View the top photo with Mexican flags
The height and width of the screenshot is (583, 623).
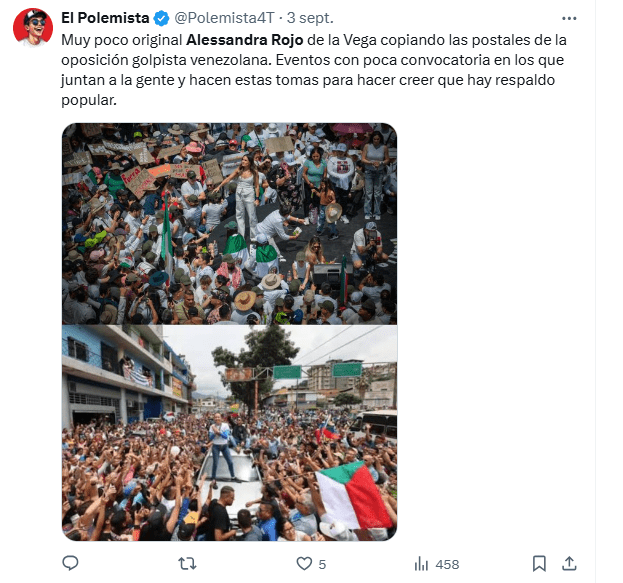coord(230,224)
